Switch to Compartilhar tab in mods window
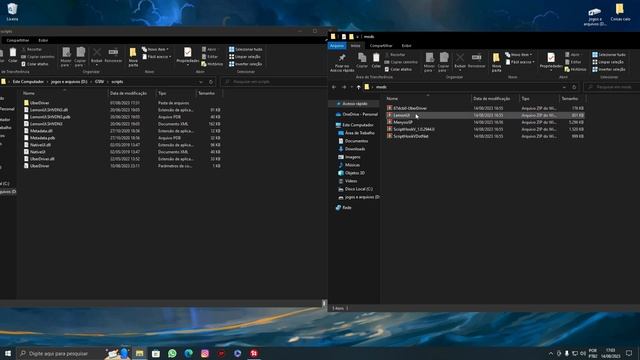Screen dimensions: 640x360 pyautogui.click(x=381, y=45)
